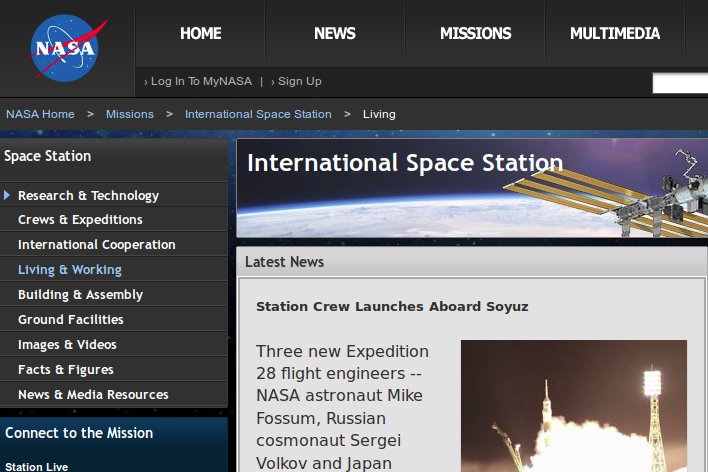Open the NEWS navigation tab
The image size is (708, 472).
tap(335, 33)
